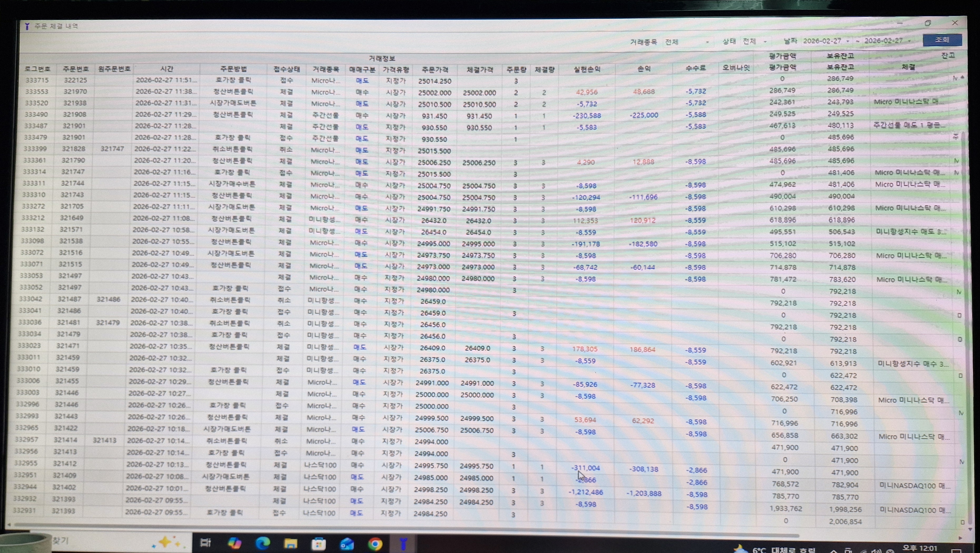The image size is (980, 553).
Task: Click the profit value -225,000
Action: click(644, 115)
